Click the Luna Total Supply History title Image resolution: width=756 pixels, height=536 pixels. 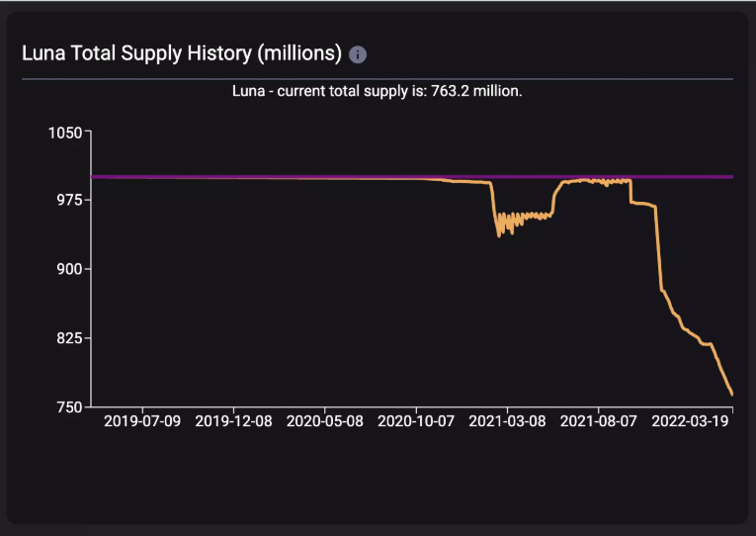coord(182,53)
